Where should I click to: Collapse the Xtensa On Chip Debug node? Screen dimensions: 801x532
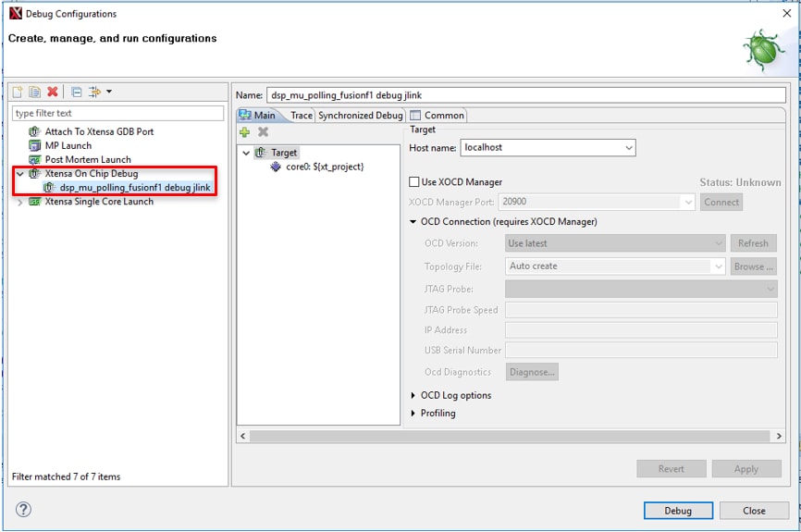(x=20, y=174)
